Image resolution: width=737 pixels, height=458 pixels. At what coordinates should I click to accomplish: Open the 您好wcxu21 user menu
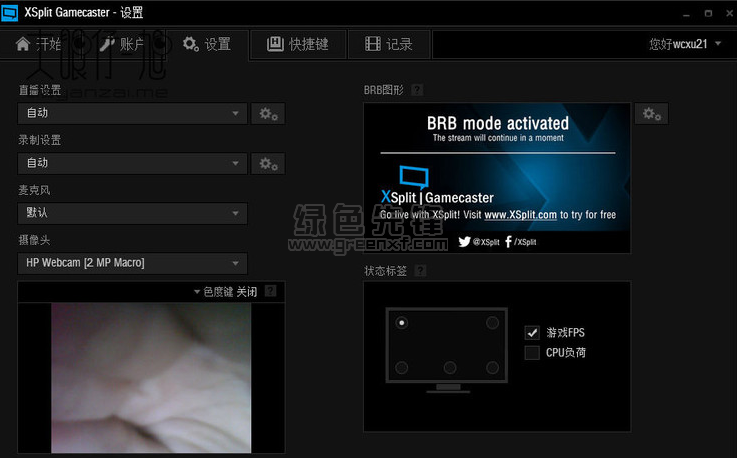tap(685, 44)
